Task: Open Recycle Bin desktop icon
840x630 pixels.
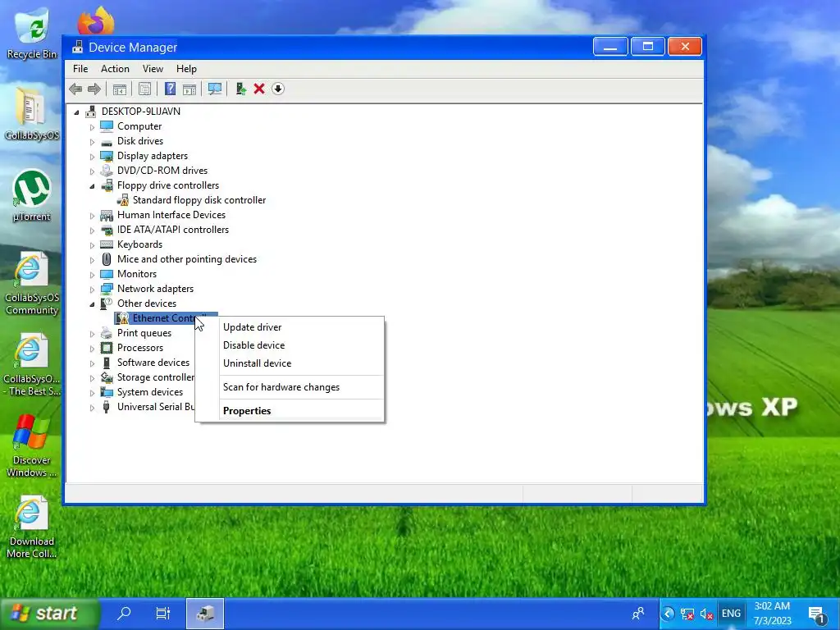Action: [x=32, y=34]
